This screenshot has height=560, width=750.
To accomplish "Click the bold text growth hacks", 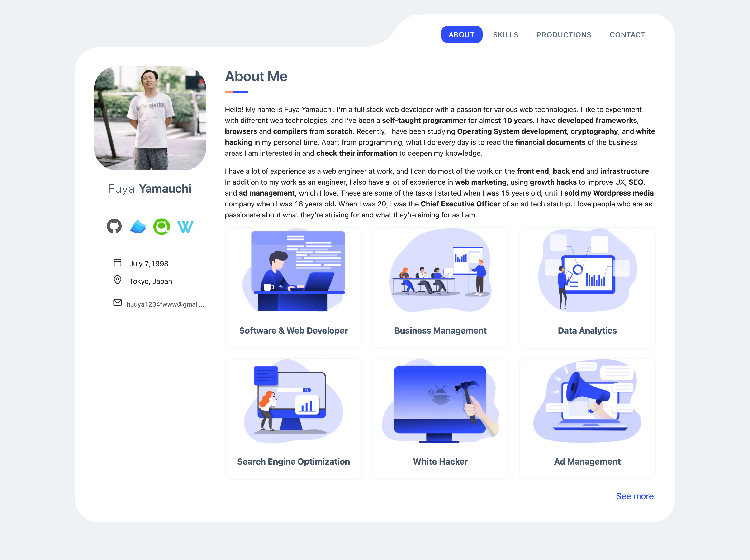I will [x=553, y=182].
